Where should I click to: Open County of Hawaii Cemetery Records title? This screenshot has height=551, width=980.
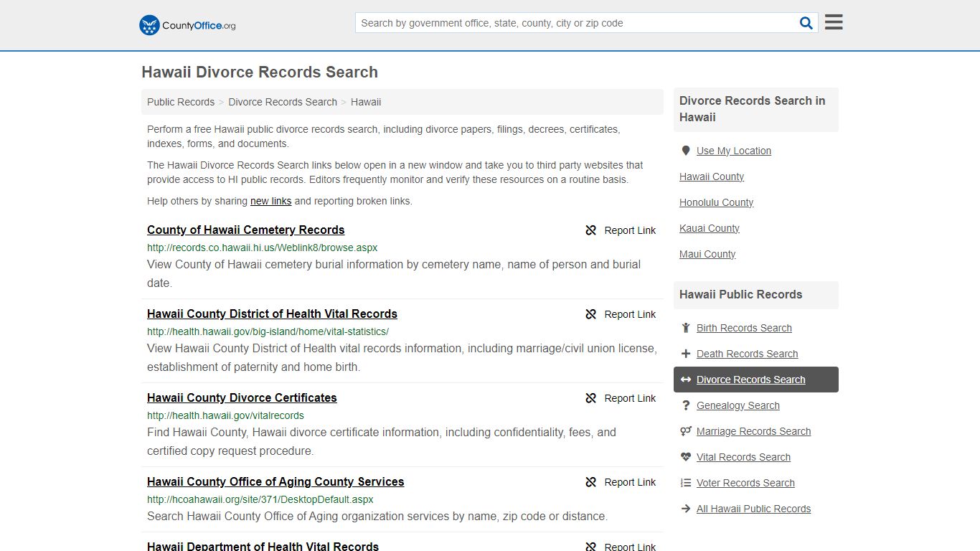(246, 230)
